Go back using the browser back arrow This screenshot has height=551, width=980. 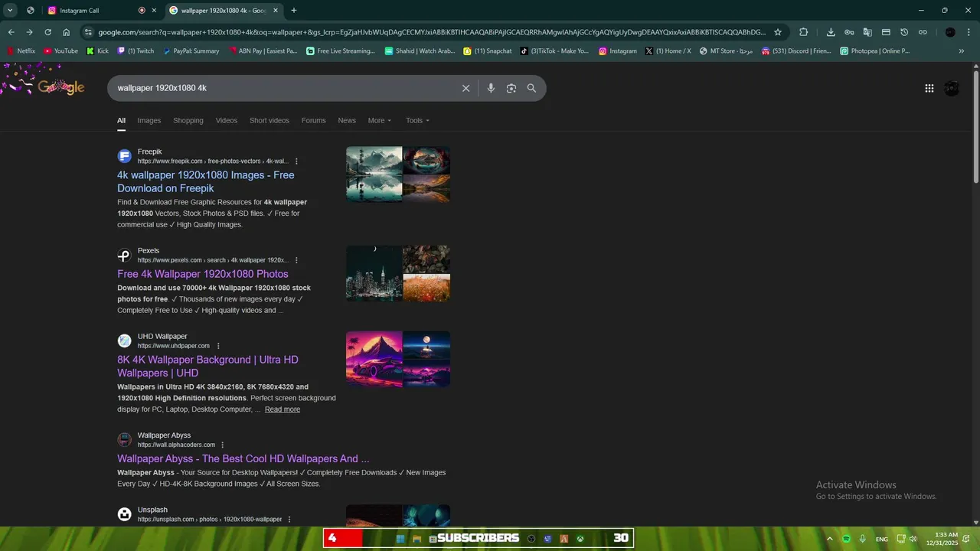(11, 32)
